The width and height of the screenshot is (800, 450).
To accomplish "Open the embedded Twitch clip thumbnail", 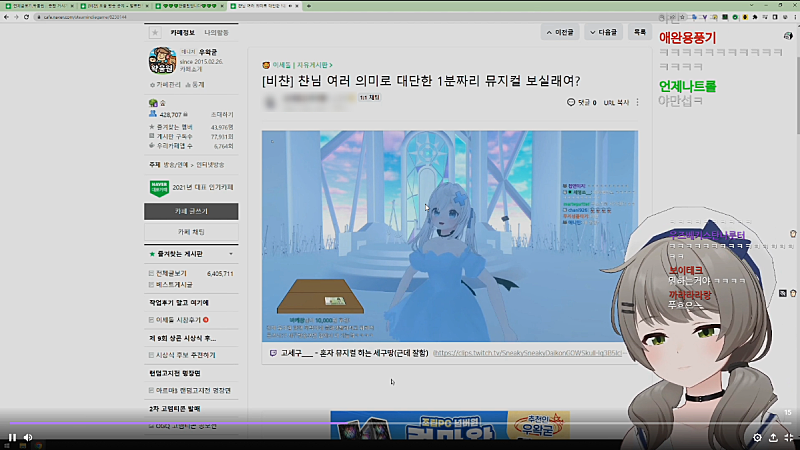I will coord(449,235).
